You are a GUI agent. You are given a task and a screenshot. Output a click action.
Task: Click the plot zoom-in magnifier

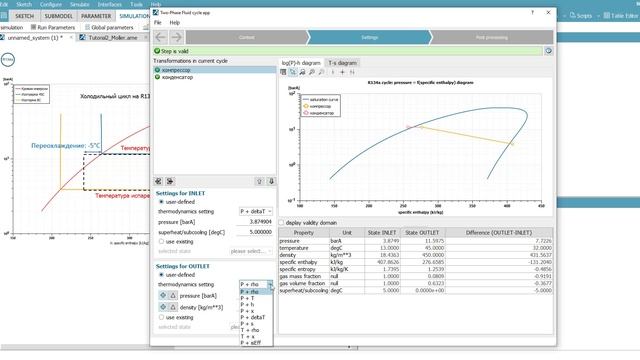[312, 72]
